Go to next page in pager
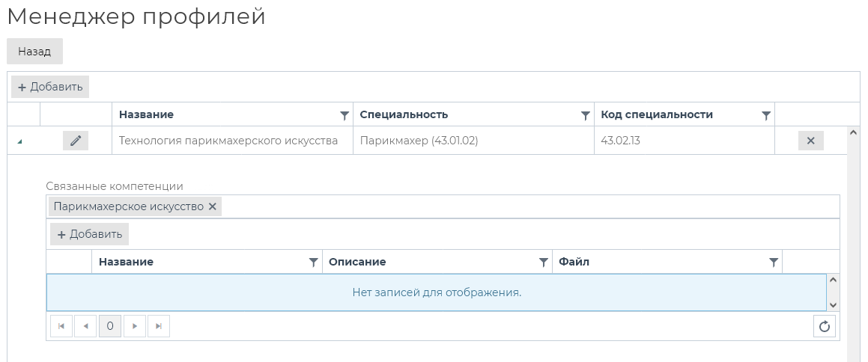 [x=134, y=326]
